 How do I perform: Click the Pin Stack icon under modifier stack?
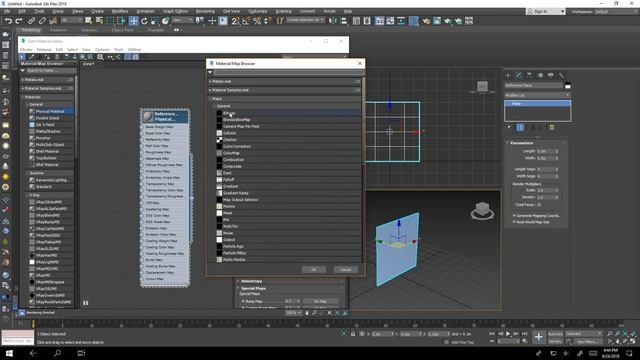(x=509, y=127)
